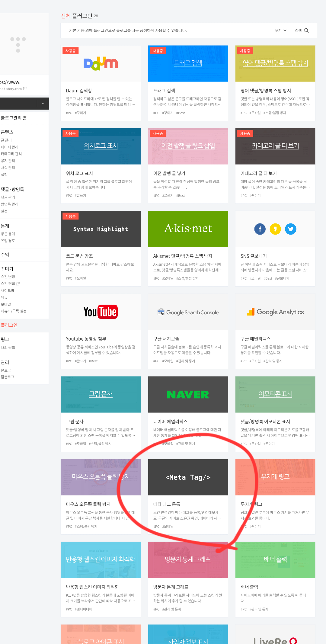Click the 검색 label in the toolbar
The width and height of the screenshot is (326, 644).
(298, 30)
